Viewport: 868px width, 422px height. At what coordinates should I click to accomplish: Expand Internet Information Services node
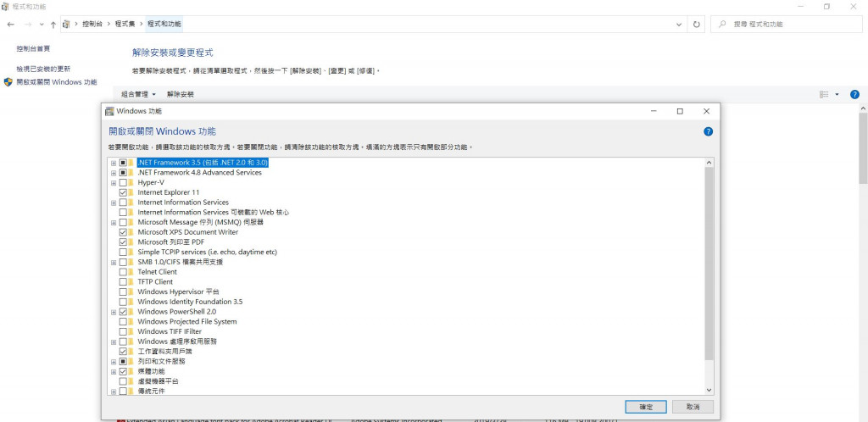click(x=114, y=203)
